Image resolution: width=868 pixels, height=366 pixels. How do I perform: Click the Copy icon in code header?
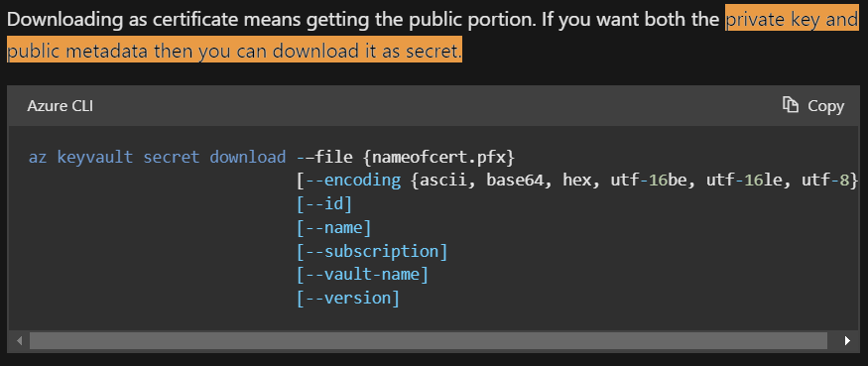coord(790,105)
